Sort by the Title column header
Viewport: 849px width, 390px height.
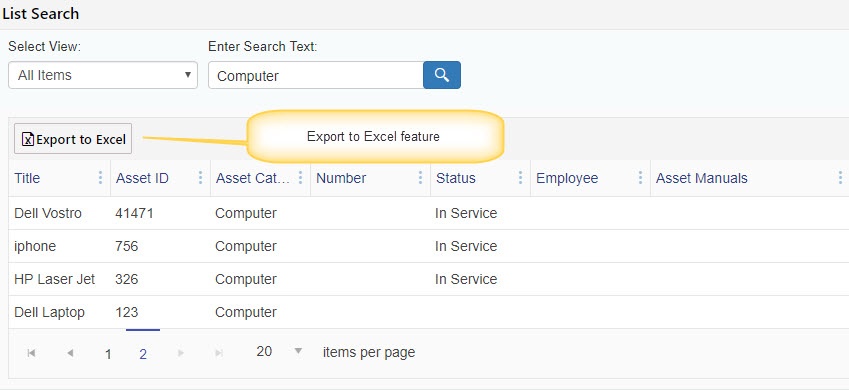click(x=27, y=178)
